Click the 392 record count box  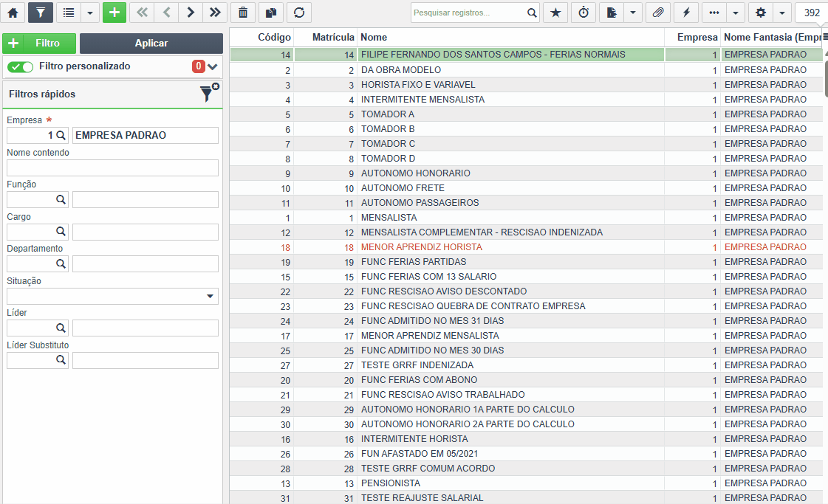811,13
